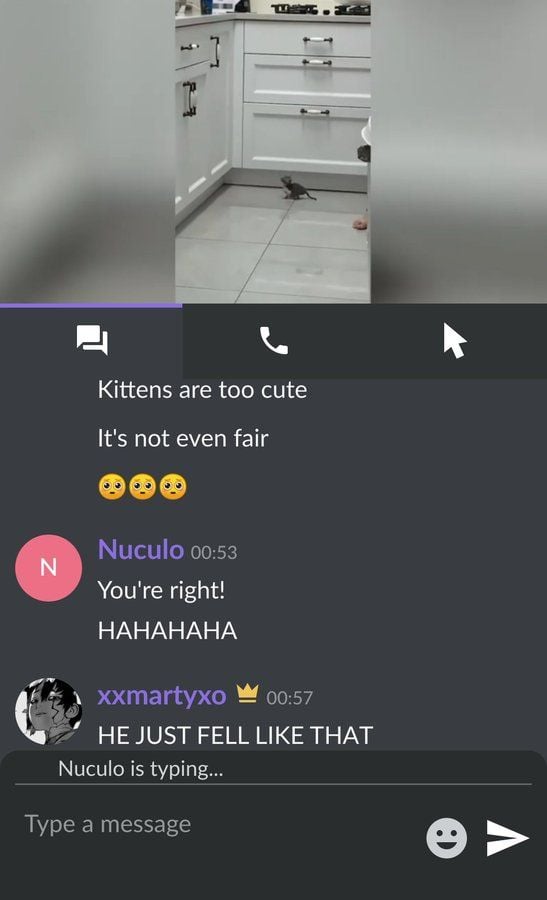Switch to the phone call tab
The image size is (547, 900).
pyautogui.click(x=274, y=340)
